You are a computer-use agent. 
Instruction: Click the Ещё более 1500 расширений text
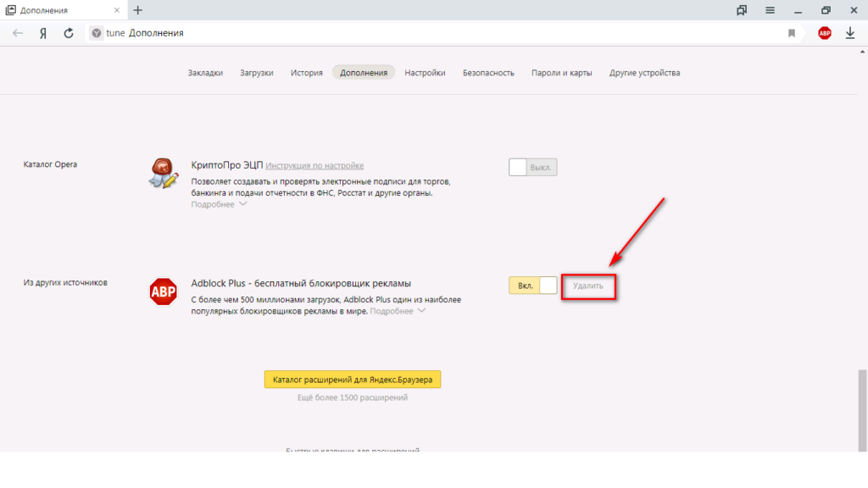pos(353,397)
